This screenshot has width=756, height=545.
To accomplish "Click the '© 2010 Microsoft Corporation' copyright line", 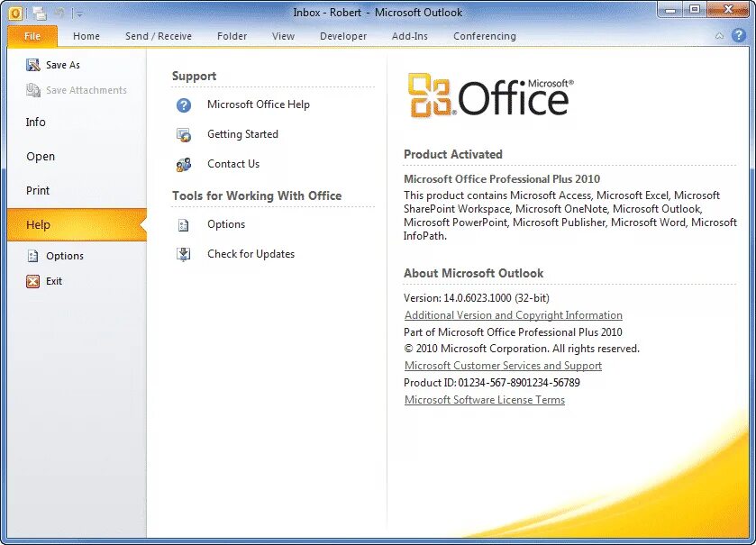I will coord(522,349).
